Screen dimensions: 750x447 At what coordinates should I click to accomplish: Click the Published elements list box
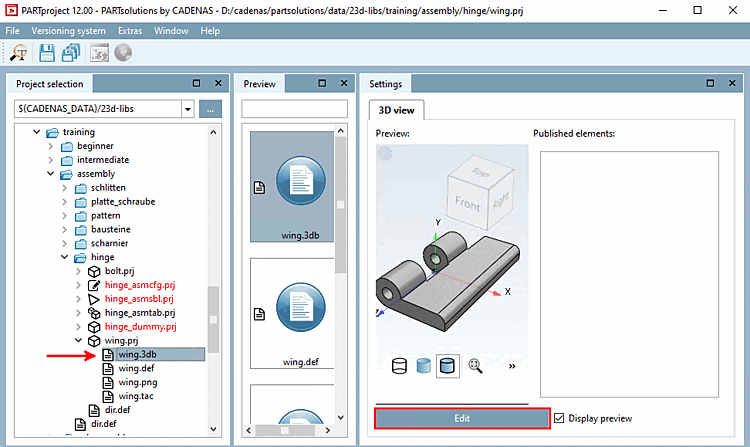pos(629,274)
